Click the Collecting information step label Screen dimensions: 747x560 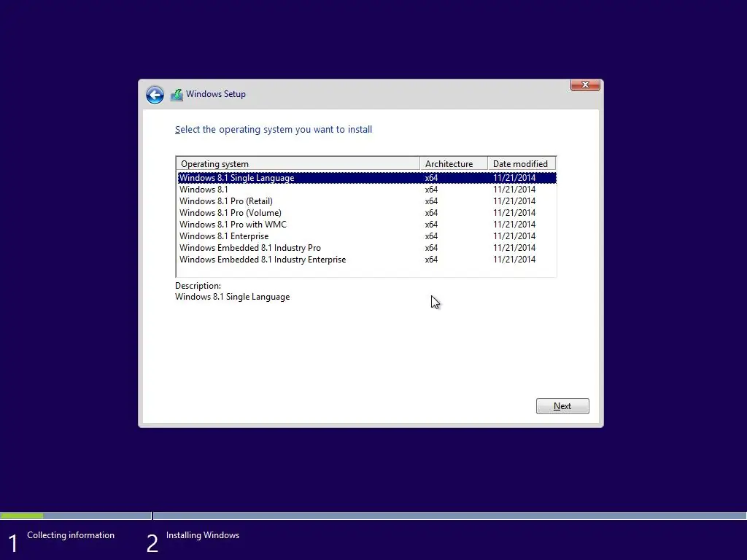[71, 534]
